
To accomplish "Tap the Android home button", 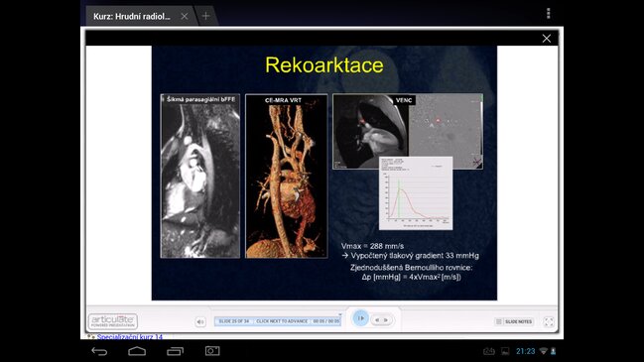I will tap(137, 351).
